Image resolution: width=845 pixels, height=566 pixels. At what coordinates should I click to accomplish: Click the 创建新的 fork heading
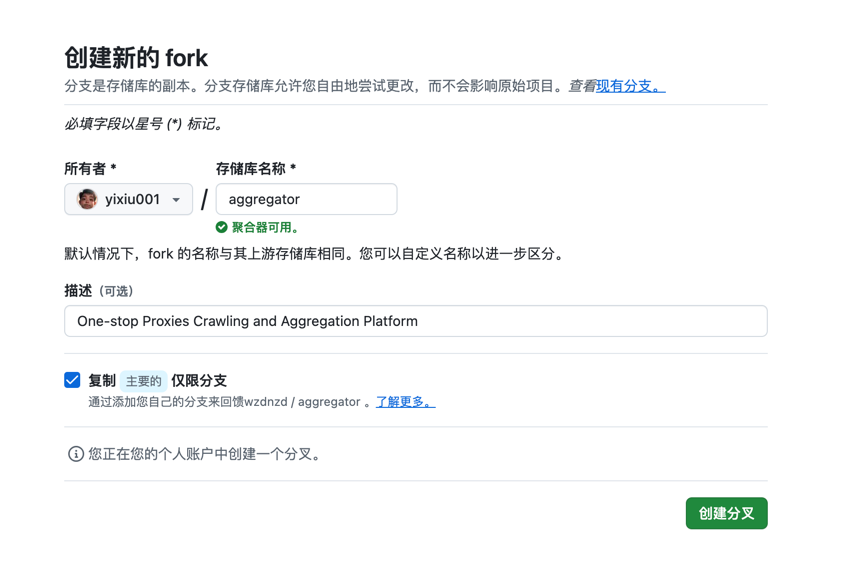point(136,58)
